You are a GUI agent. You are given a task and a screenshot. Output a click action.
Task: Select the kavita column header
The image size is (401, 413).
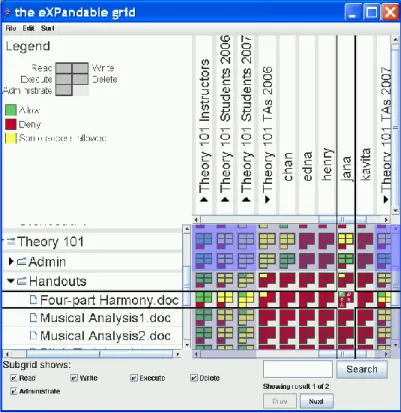tap(365, 164)
